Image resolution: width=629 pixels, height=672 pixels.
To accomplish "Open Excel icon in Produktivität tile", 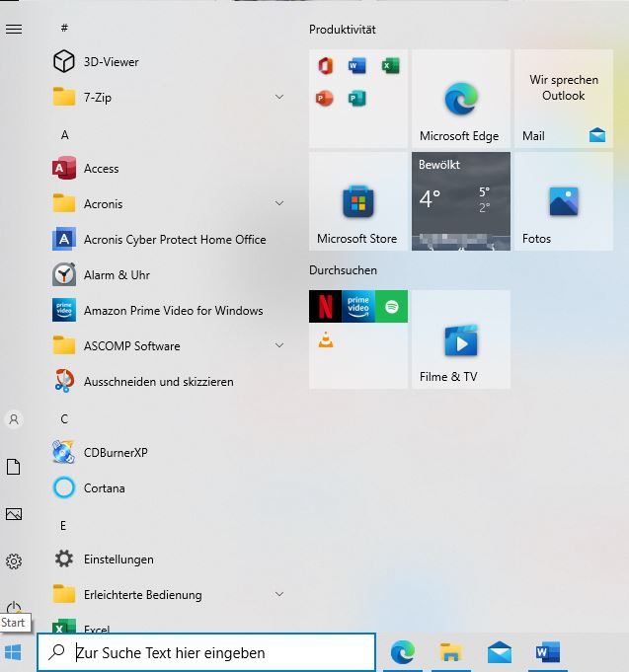I will click(391, 66).
